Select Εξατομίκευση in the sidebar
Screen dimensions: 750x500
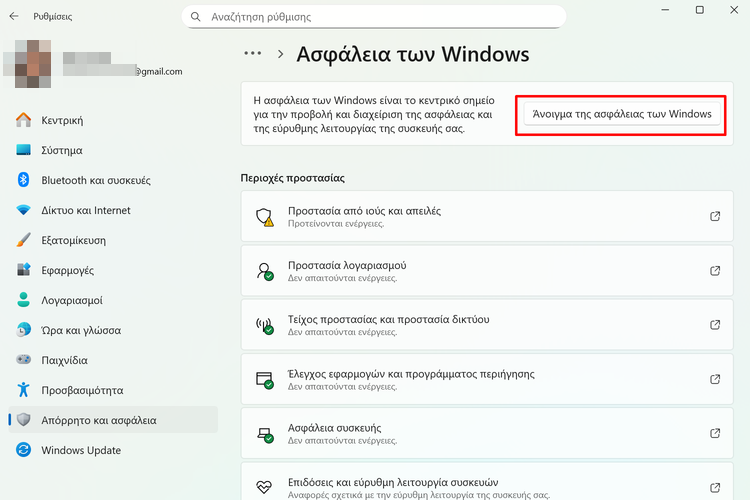point(73,240)
